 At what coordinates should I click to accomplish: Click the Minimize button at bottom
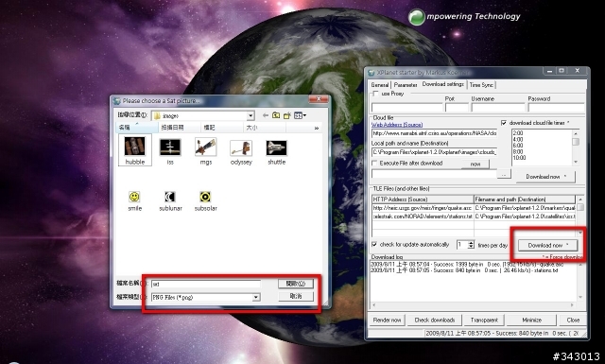click(x=531, y=320)
